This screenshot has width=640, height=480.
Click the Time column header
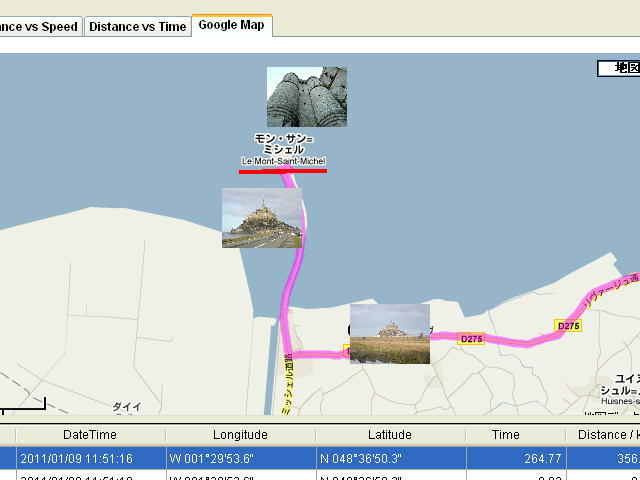[506, 435]
